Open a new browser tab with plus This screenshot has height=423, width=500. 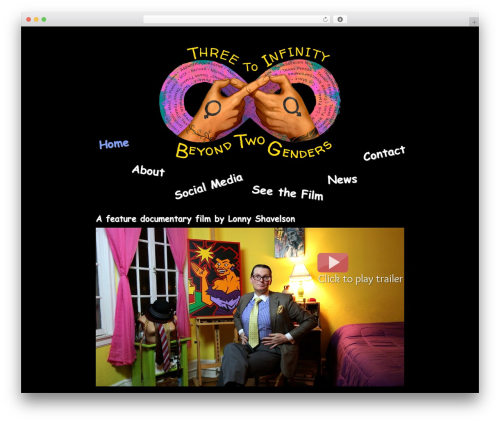pyautogui.click(x=474, y=22)
